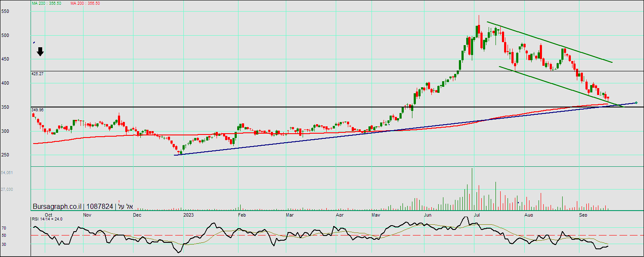This screenshot has width=644, height=257.
Task: Click the tallest volume bar near July
Action: coord(472,188)
